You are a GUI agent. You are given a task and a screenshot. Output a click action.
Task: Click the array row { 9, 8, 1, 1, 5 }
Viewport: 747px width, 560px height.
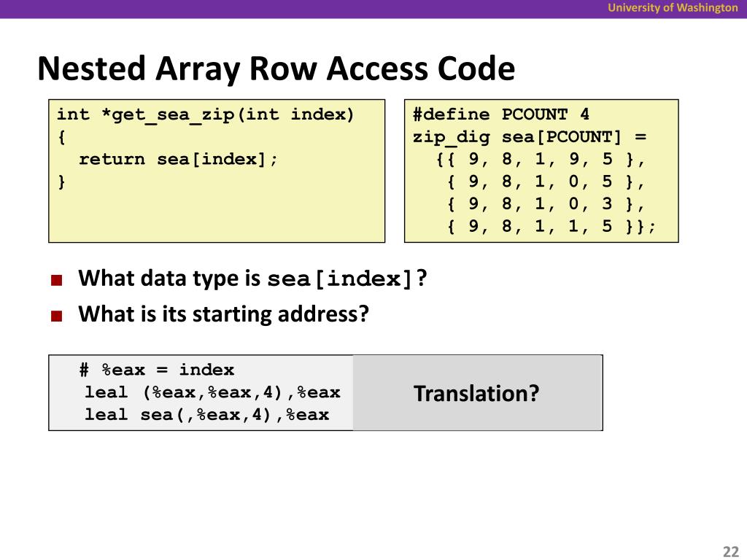(x=551, y=227)
